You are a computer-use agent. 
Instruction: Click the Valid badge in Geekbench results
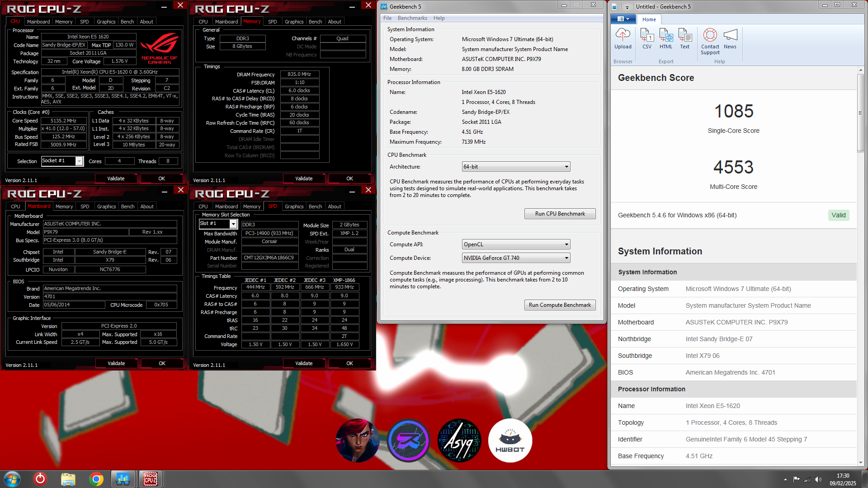pos(839,215)
